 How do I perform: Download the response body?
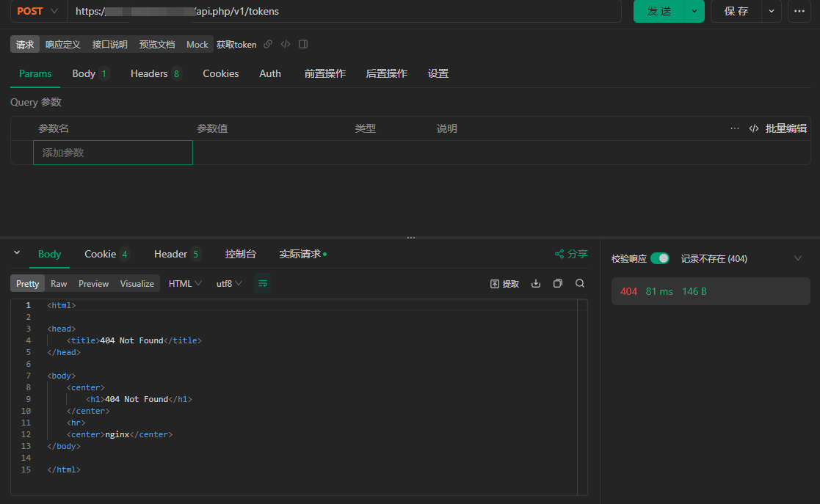click(536, 284)
